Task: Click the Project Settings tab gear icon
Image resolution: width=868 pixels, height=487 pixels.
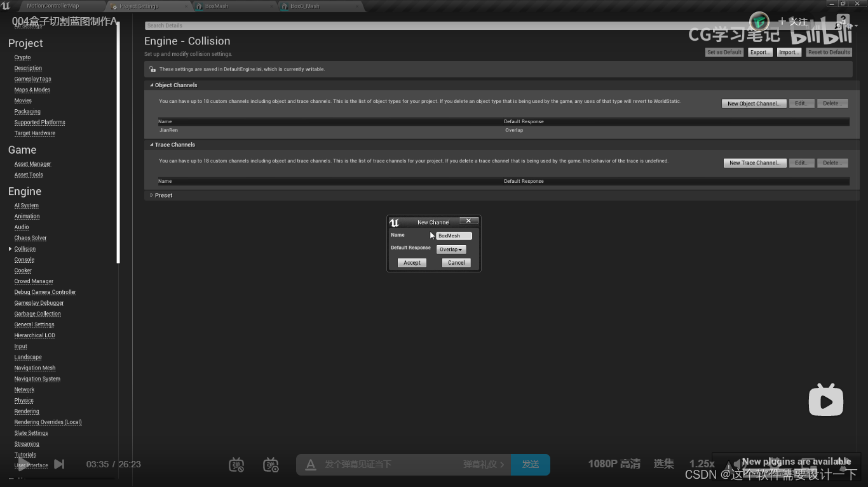Action: [x=114, y=6]
